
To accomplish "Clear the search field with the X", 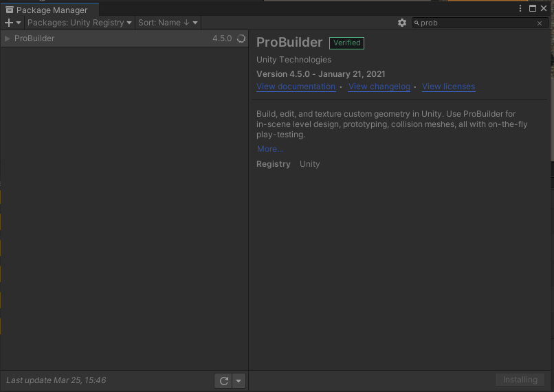I will 540,23.
